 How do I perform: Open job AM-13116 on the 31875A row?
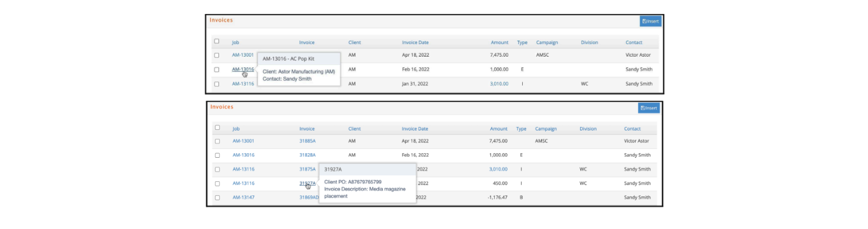[243, 169]
